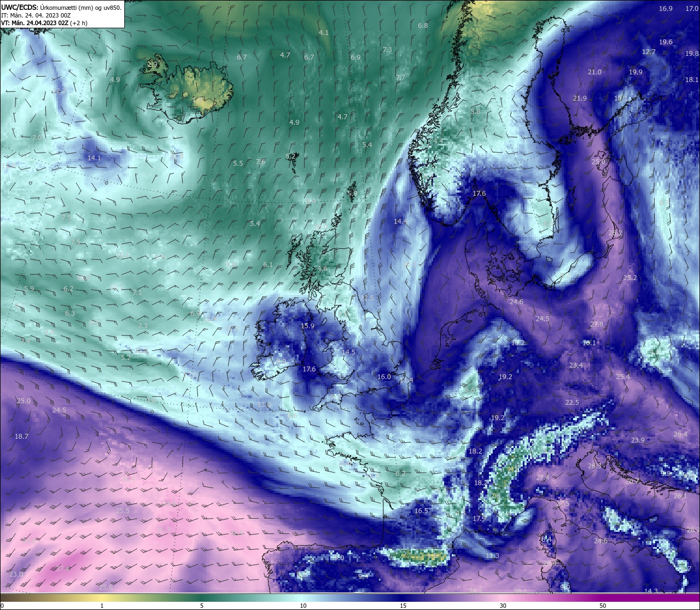
Task: Click the 19.9 value on the map
Action: pyautogui.click(x=635, y=72)
